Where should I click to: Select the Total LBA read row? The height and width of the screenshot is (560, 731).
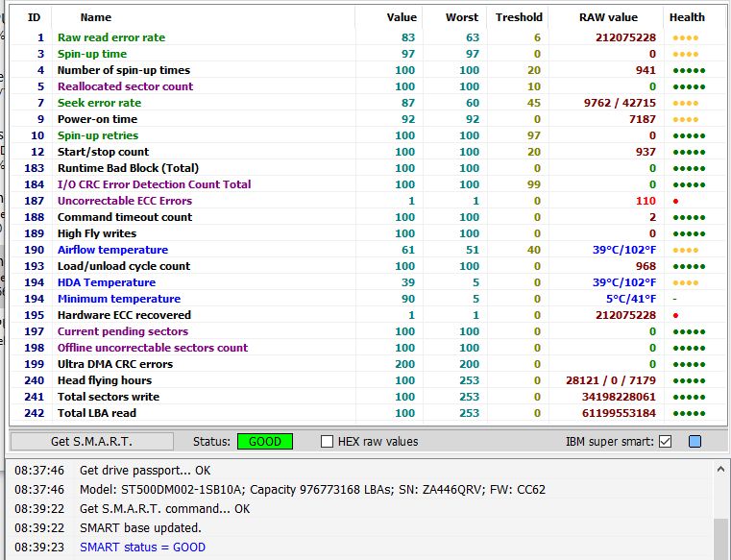coord(368,413)
